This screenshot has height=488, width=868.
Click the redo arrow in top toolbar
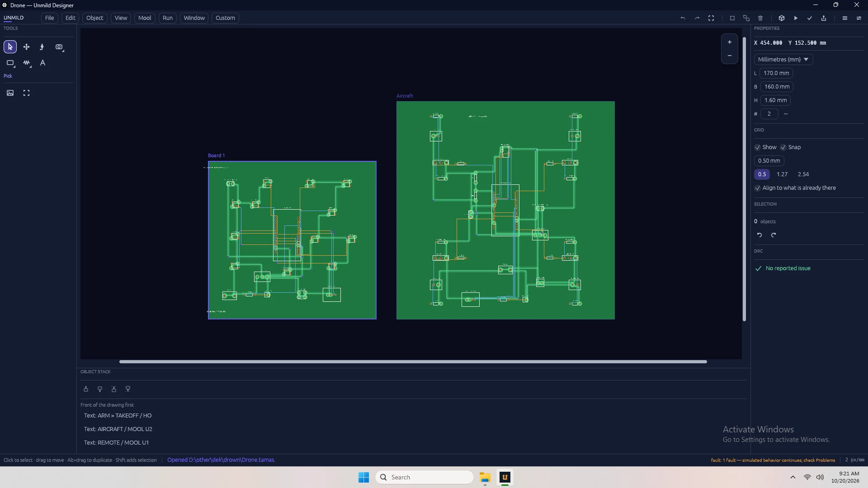point(697,18)
